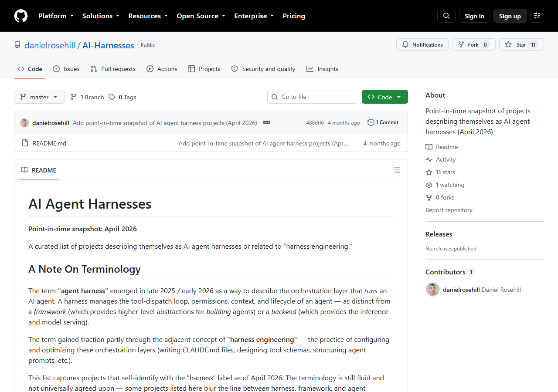Click the eye icon beside 1 watching

point(429,185)
